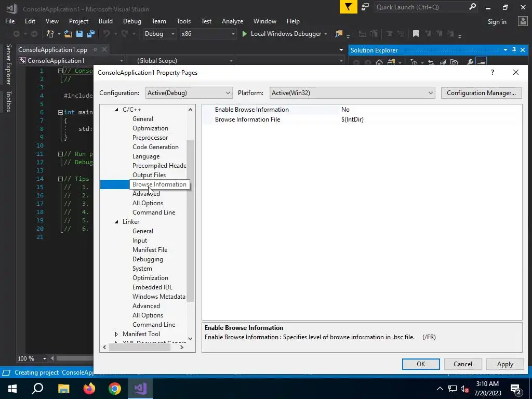Screen dimensions: 532x399
Task: Select the Browse Information File property row
Action: [x=362, y=119]
